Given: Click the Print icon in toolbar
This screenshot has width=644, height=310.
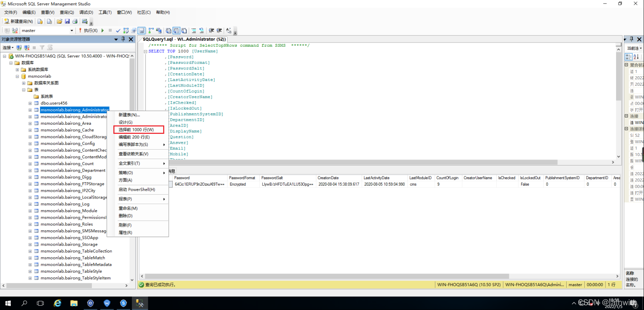Looking at the screenshot, I should pos(75,21).
